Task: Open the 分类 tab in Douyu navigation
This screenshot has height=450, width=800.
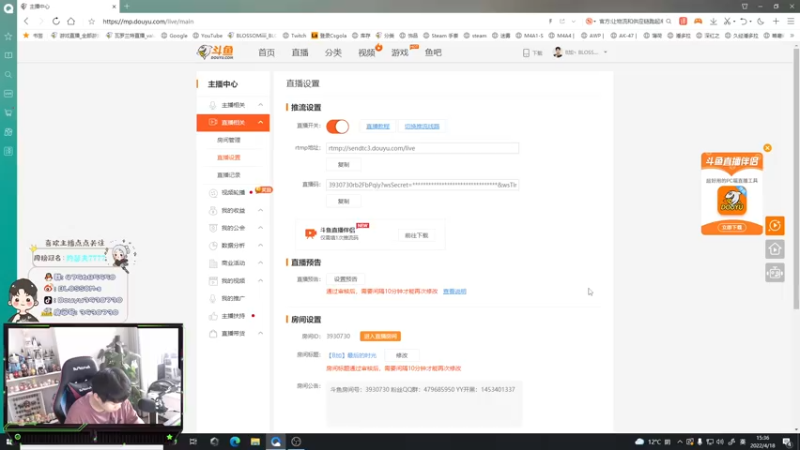Action: coord(333,53)
